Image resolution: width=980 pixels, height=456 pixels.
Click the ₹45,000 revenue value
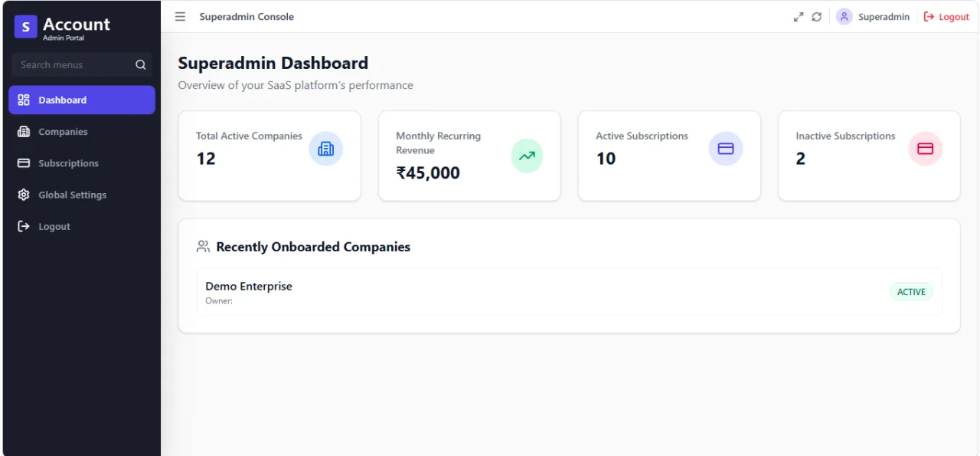click(428, 173)
